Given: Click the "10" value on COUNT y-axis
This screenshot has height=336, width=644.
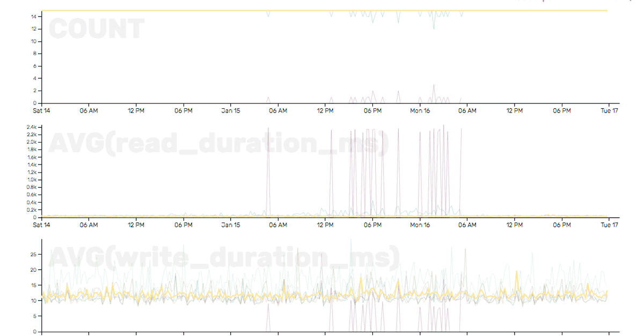Looking at the screenshot, I should [33, 41].
